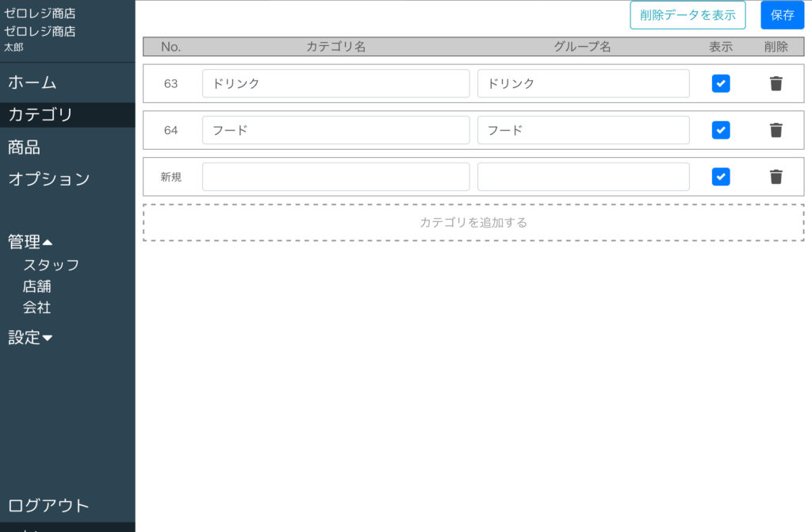The image size is (812, 532).
Task: Open the スタッフ management page
Action: click(x=51, y=265)
